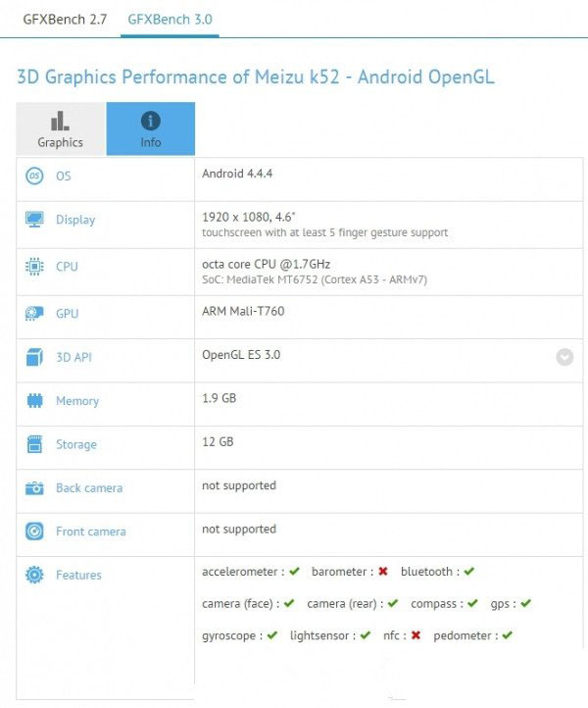This screenshot has height=708, width=588.
Task: Click the red cross next to barometer
Action: 383,572
